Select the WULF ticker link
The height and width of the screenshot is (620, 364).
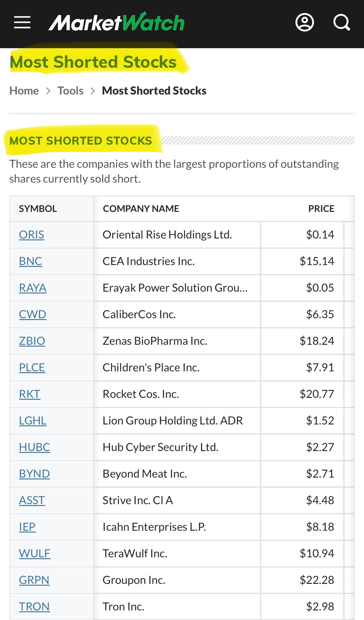click(35, 554)
